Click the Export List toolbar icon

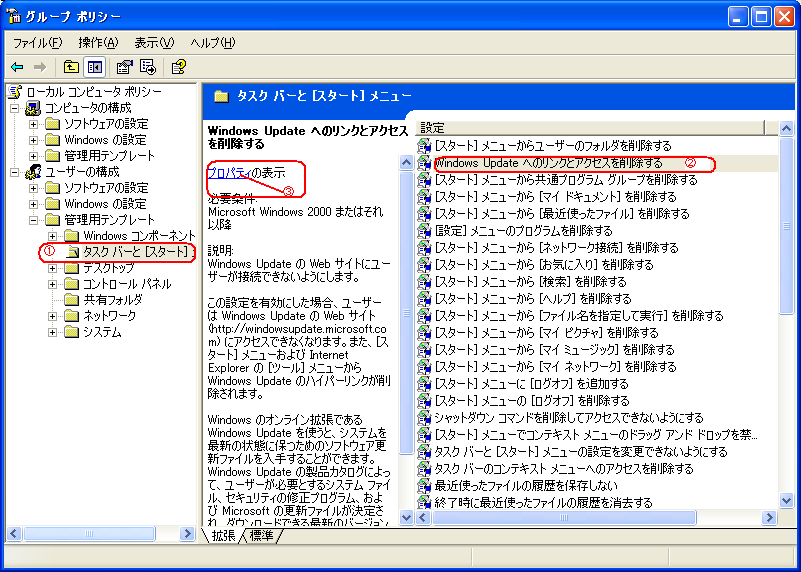tap(148, 67)
